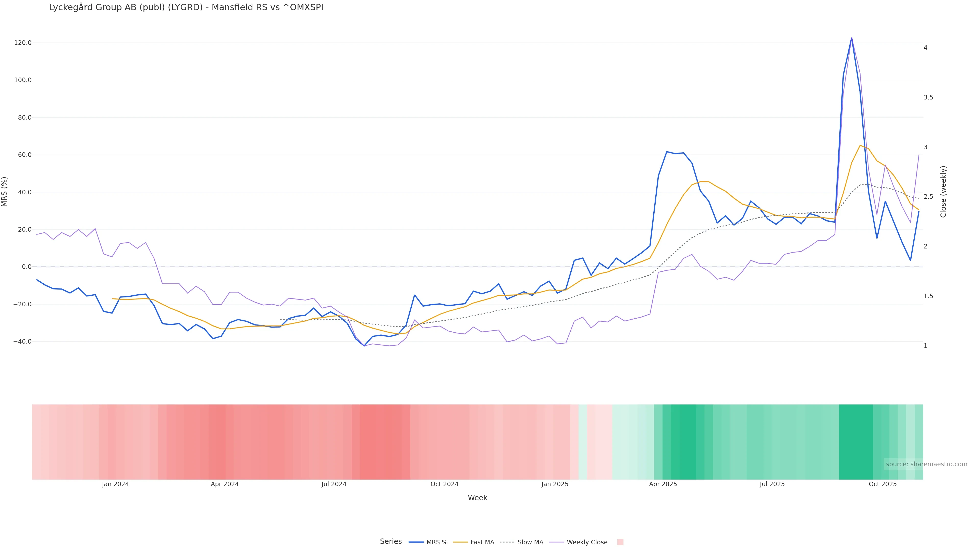This screenshot has width=980, height=551.
Task: Click the orange Fast MA line icon
Action: 460,542
